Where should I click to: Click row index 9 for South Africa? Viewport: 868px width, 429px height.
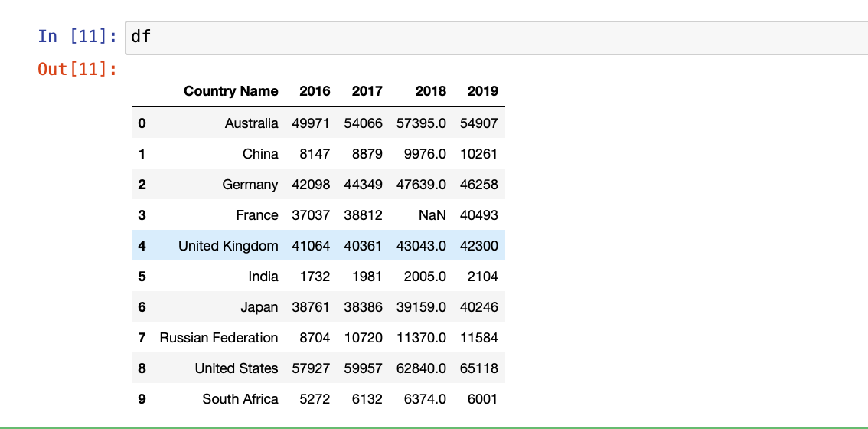[x=142, y=399]
